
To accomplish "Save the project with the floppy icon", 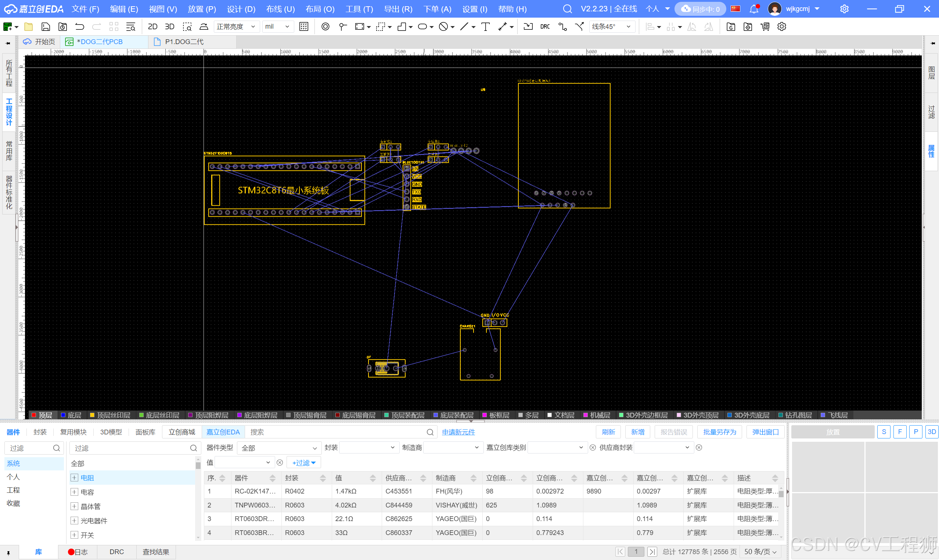I will point(46,26).
